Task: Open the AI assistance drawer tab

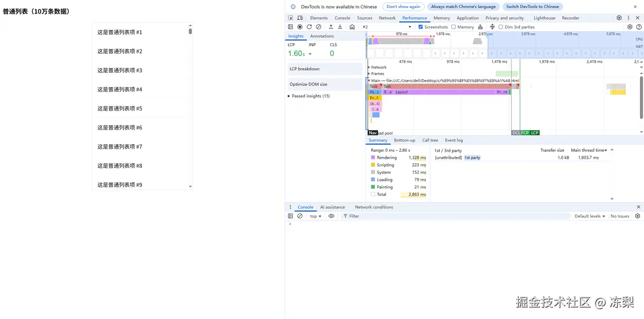Action: (333, 207)
